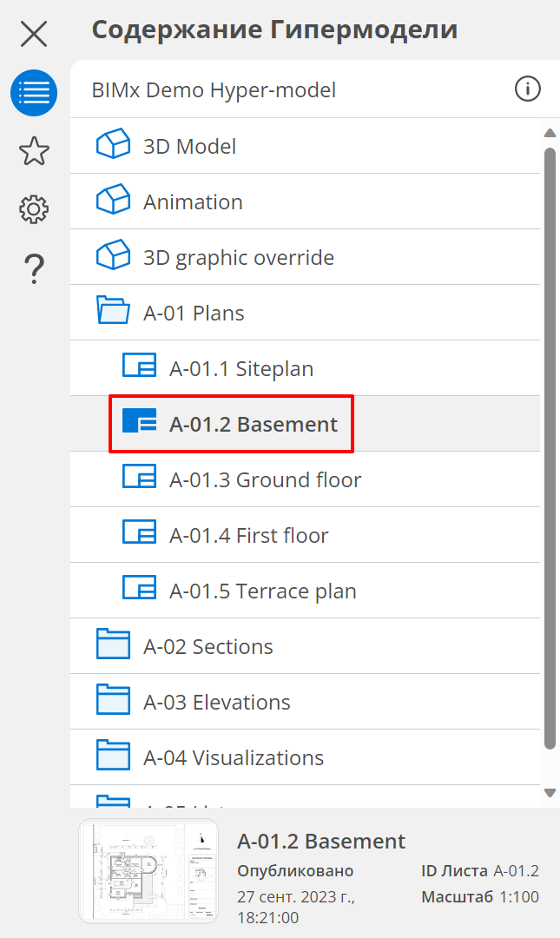Select the contents list icon
The height and width of the screenshot is (938, 560).
[34, 93]
